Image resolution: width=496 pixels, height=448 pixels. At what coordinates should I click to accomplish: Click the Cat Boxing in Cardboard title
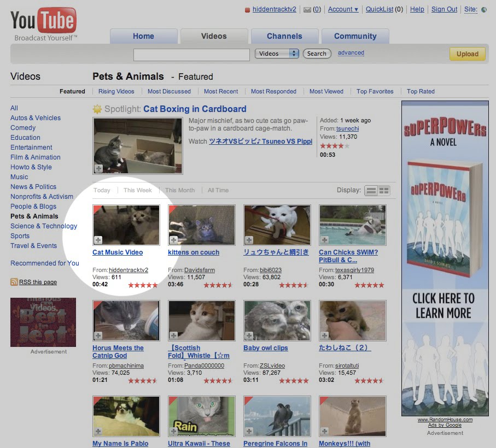coord(195,109)
